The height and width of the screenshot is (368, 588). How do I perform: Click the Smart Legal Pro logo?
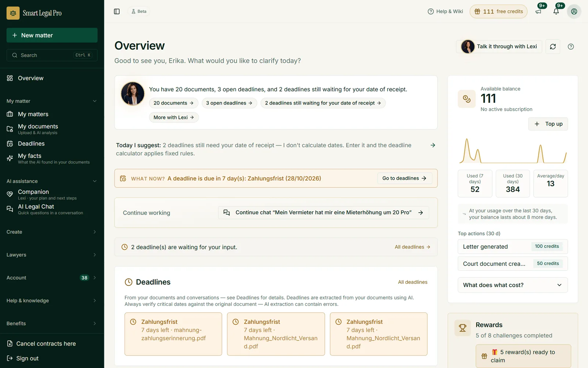click(x=34, y=13)
